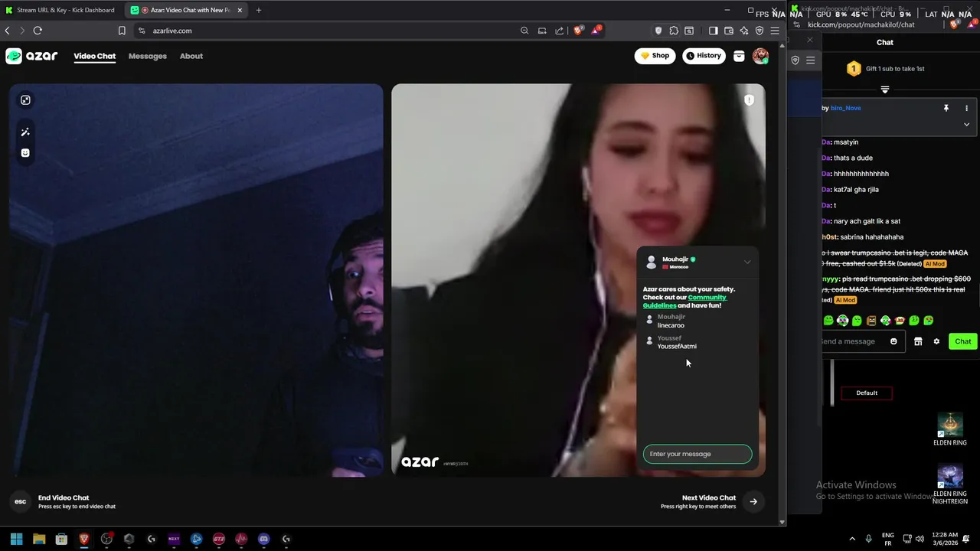The image size is (980, 551).
Task: Open the magic wand effects tool
Action: pos(25,132)
